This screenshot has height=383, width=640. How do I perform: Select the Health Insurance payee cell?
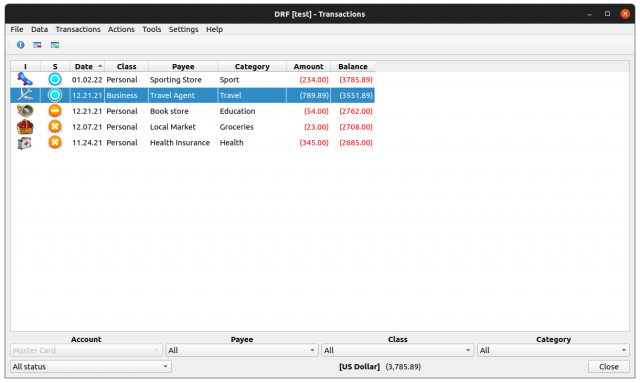[x=183, y=143]
